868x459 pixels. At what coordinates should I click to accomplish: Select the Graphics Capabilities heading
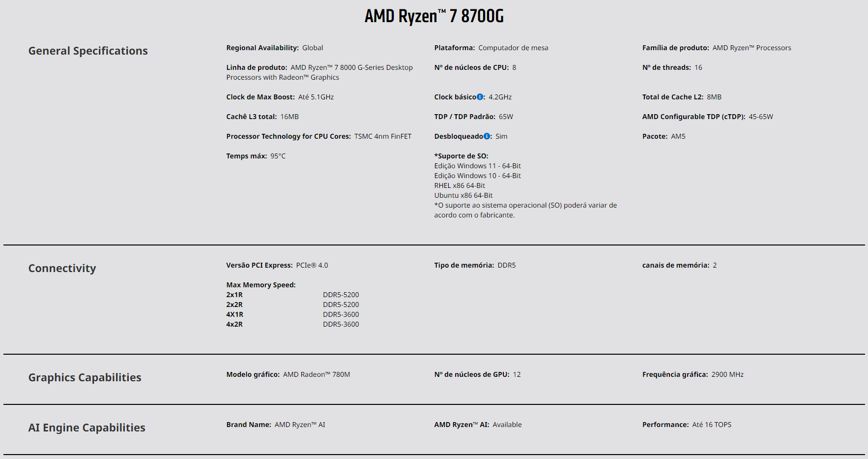tap(85, 377)
